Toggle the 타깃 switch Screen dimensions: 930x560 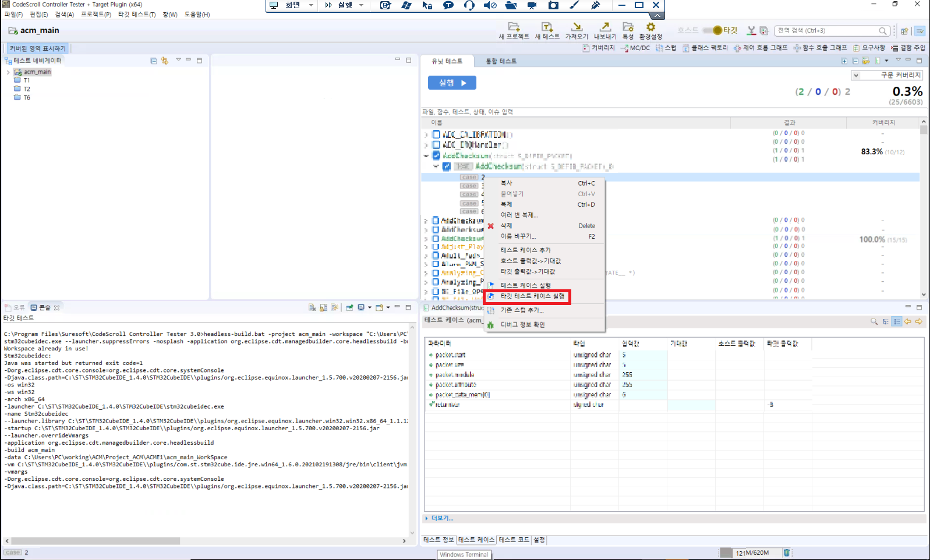click(712, 30)
